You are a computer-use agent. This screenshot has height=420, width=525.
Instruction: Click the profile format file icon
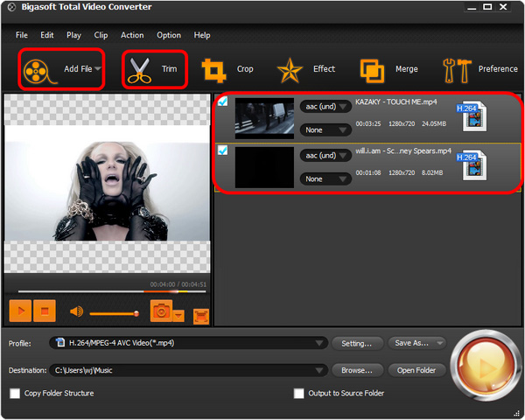(x=60, y=342)
